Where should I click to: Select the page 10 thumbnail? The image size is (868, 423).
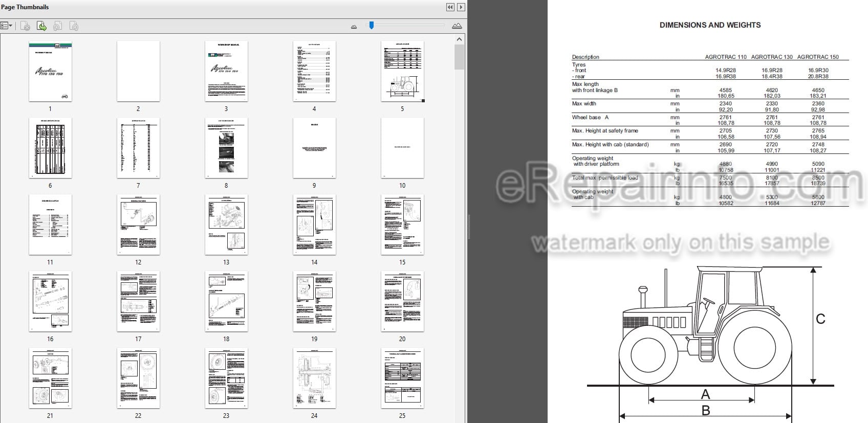point(402,148)
